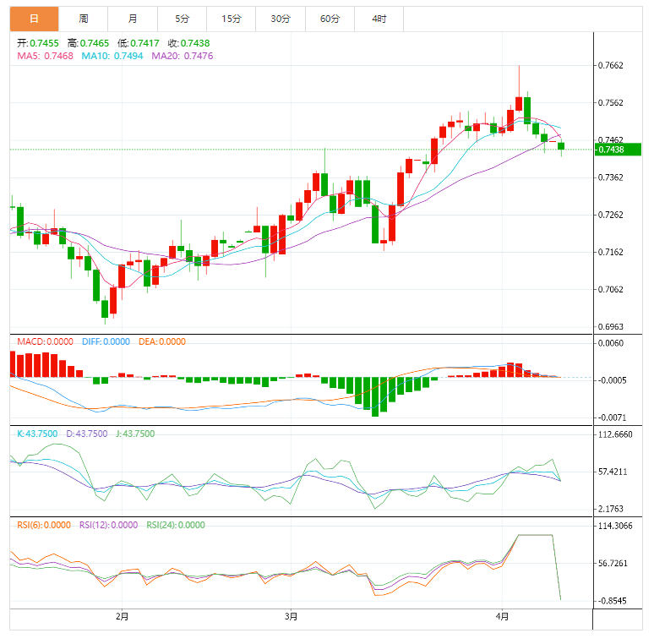Click the MA10: 0.7494 indicator label
Screen dimensions: 654x644
tap(112, 56)
